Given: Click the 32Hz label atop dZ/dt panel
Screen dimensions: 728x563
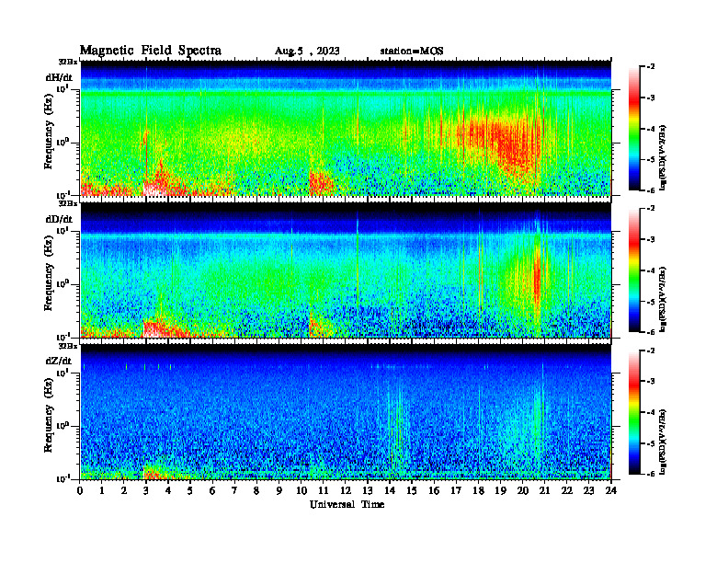Looking at the screenshot, I should click(68, 346).
